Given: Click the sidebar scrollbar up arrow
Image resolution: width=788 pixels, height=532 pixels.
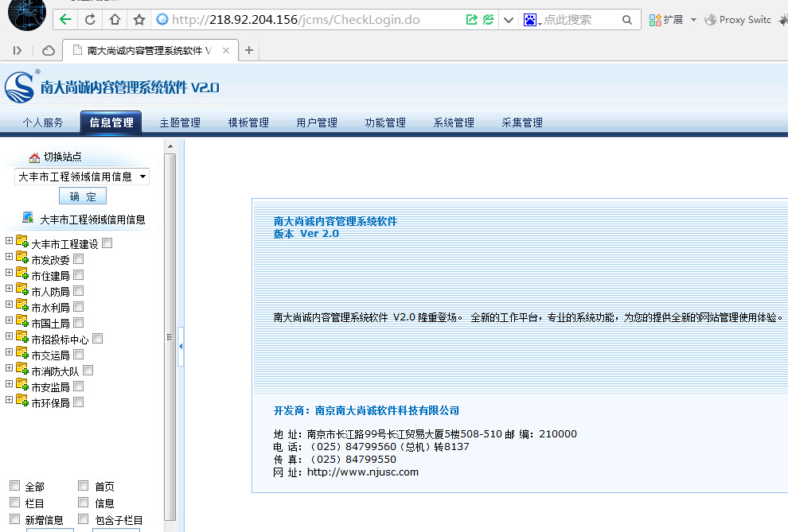Looking at the screenshot, I should click(170, 146).
